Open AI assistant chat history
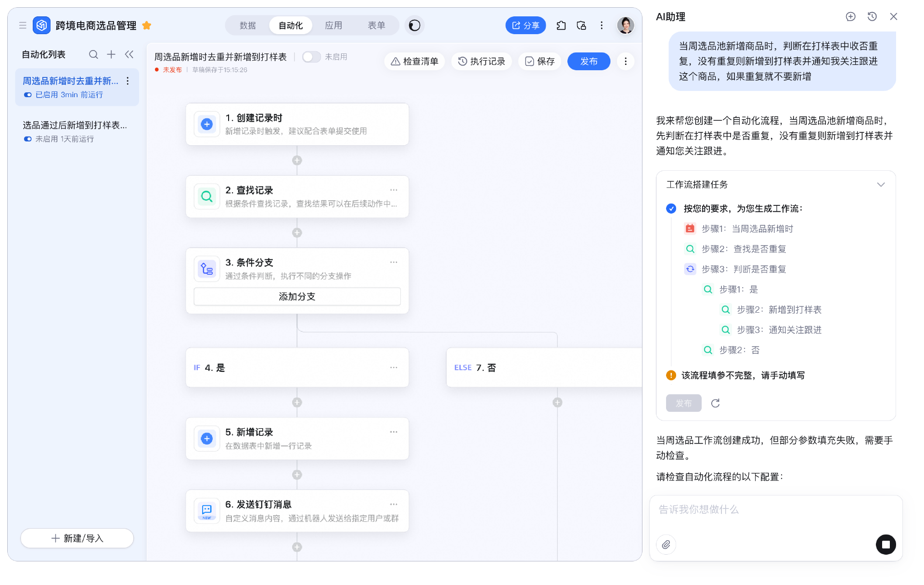The height and width of the screenshot is (585, 924). pyautogui.click(x=872, y=17)
